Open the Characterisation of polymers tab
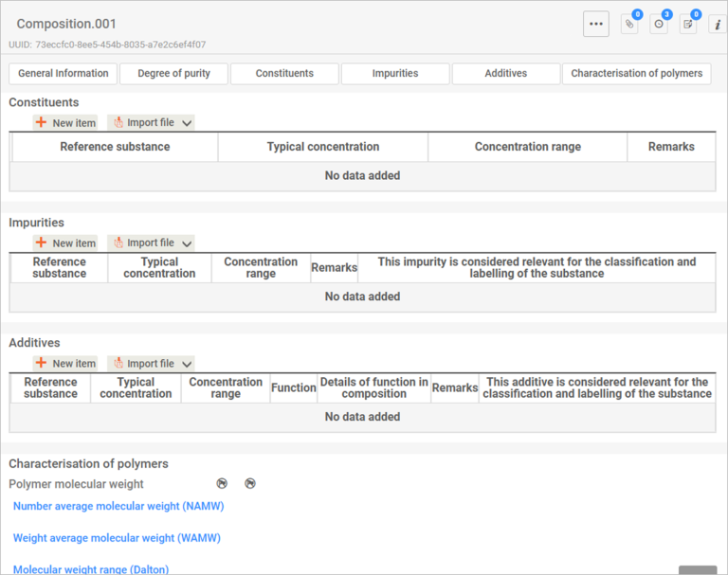The image size is (728, 575). pos(637,73)
